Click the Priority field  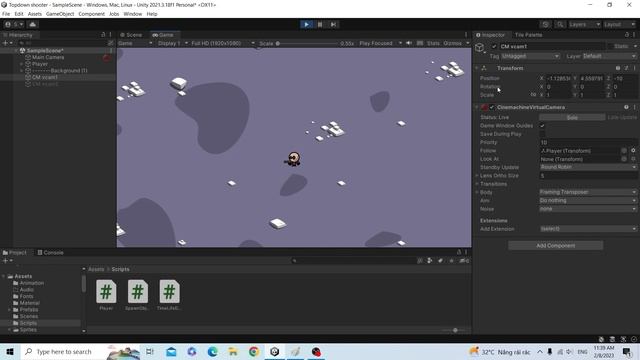(x=588, y=142)
